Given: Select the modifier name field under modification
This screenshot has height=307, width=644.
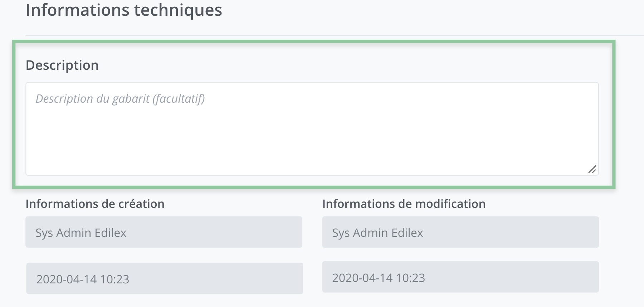Looking at the screenshot, I should tap(460, 232).
